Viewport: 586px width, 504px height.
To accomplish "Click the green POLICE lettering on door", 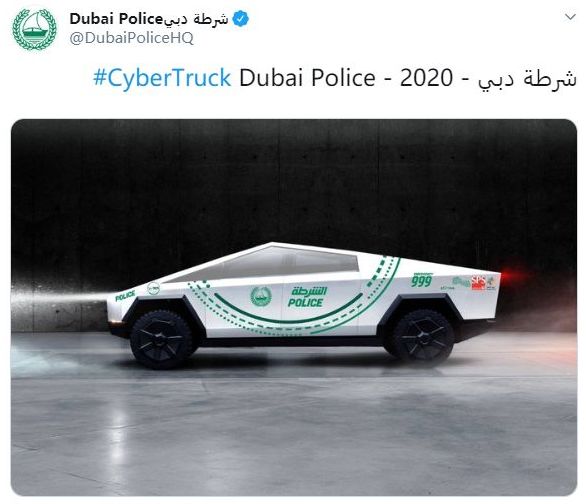I will pyautogui.click(x=305, y=302).
